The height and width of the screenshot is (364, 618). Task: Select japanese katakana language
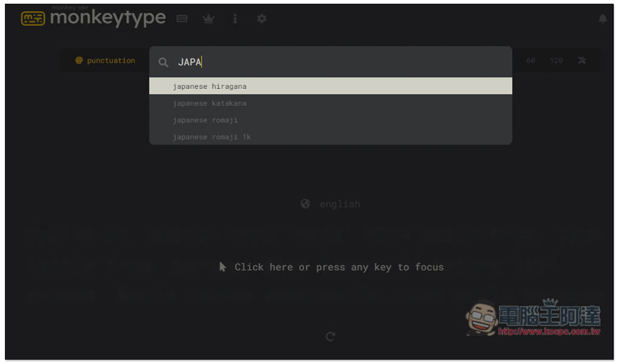(x=331, y=103)
